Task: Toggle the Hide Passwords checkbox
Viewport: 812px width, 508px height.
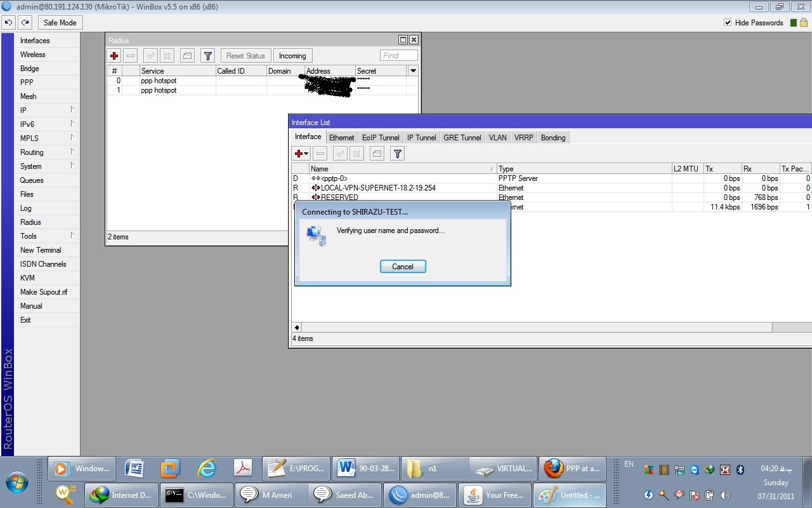Action: click(728, 23)
